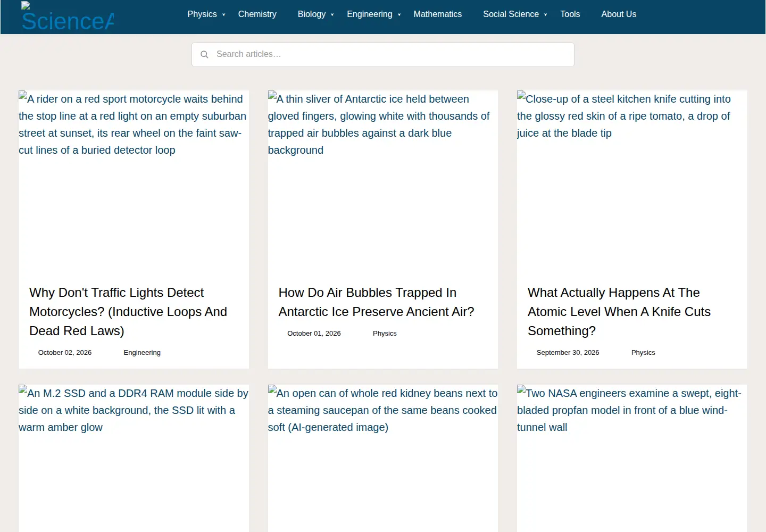Expand the Social Science dropdown arrow
766x532 pixels.
546,15
